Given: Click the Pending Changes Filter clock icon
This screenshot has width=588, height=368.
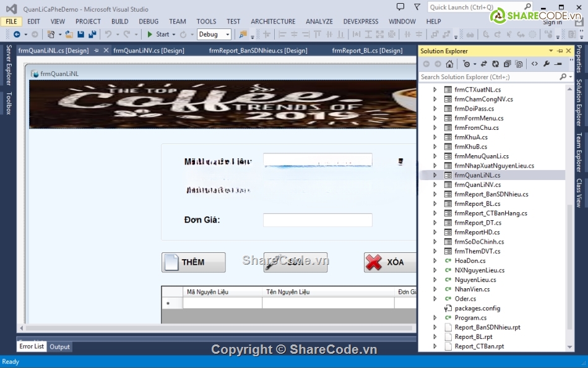Looking at the screenshot, I should coord(466,64).
